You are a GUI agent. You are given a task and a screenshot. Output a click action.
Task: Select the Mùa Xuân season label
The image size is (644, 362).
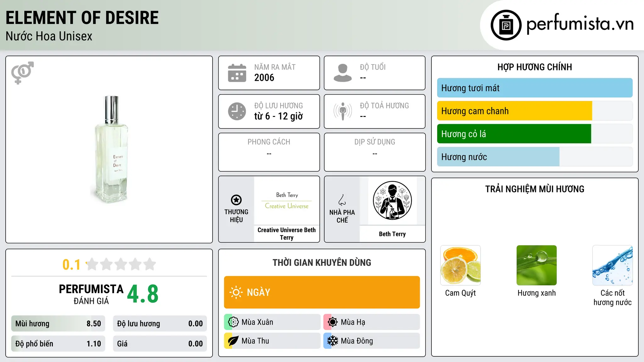257,322
